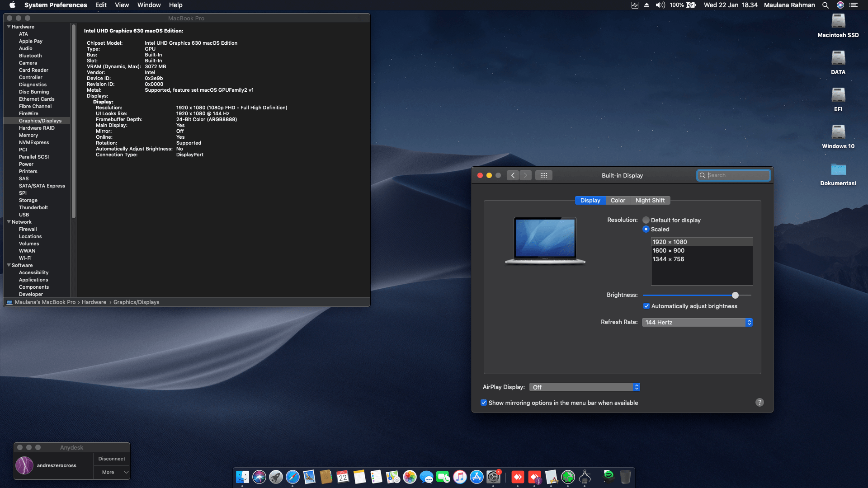Click Disconnect in Anydesk window
The image size is (868, 488).
coord(112,459)
